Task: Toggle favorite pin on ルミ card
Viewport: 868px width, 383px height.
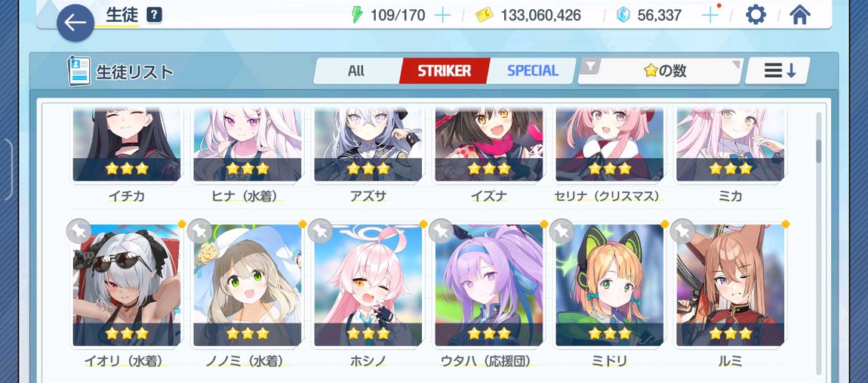Action: click(x=682, y=232)
